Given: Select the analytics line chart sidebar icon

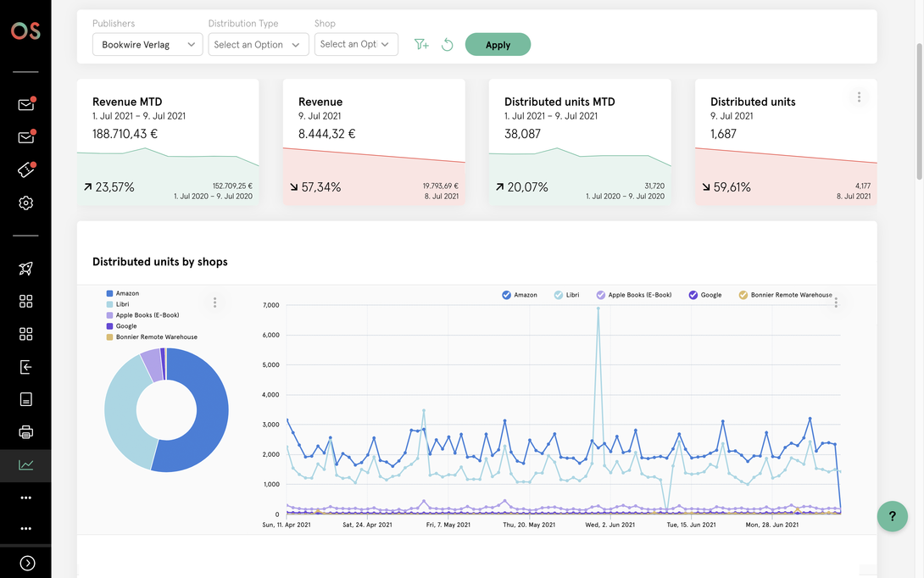Looking at the screenshot, I should coord(25,464).
